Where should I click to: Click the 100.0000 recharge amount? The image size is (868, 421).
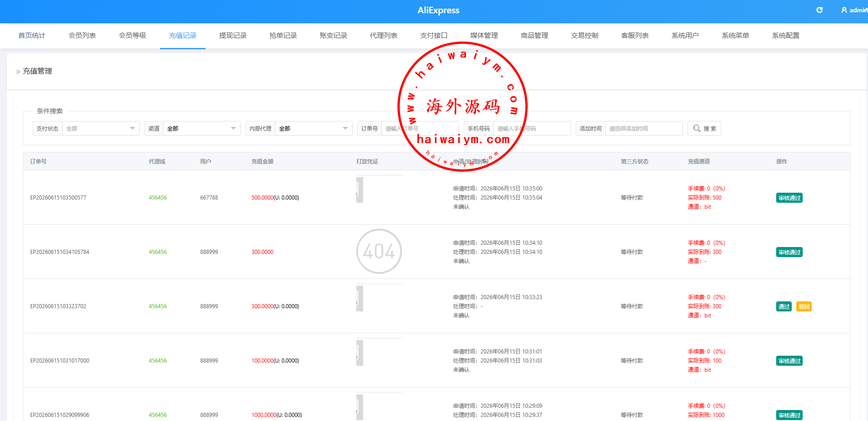coord(262,361)
